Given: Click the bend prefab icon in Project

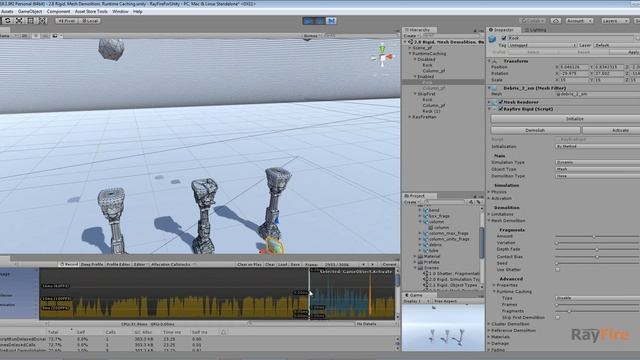Looking at the screenshot, I should (x=426, y=210).
